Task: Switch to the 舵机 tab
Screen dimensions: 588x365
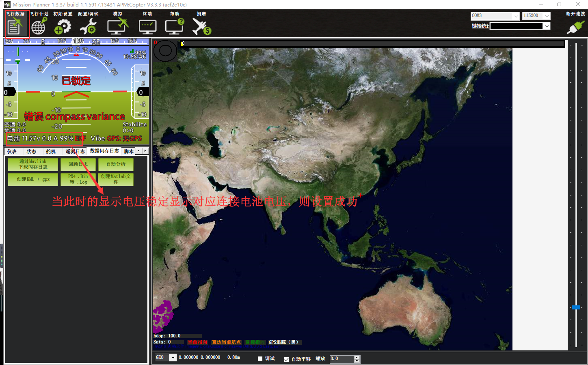Action: pyautogui.click(x=51, y=151)
